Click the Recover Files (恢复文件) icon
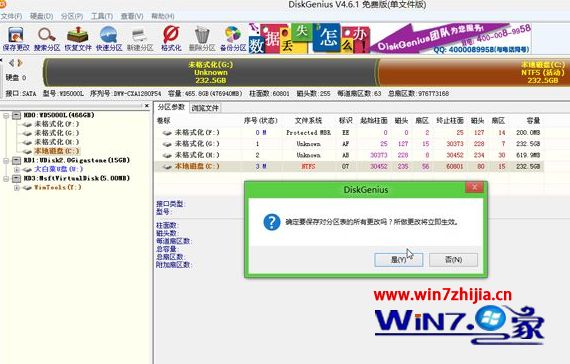 tap(78, 39)
